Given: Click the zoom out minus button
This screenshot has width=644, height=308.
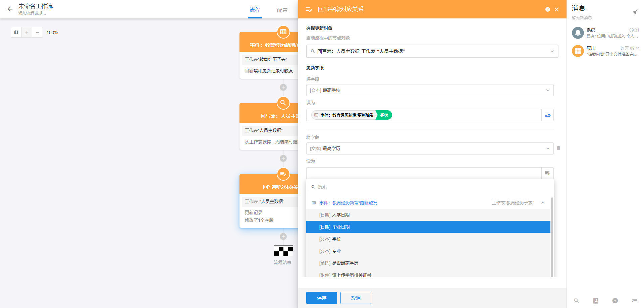Looking at the screenshot, I should tap(37, 33).
